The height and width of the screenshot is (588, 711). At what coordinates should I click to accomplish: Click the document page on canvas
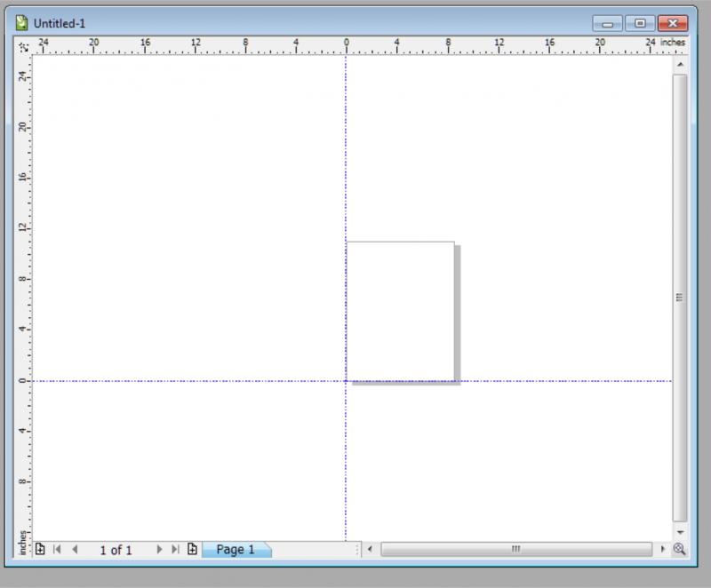[x=401, y=311]
